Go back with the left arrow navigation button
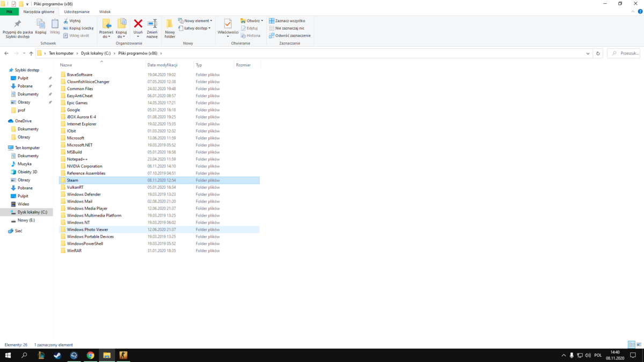The image size is (644, 362). click(6, 54)
